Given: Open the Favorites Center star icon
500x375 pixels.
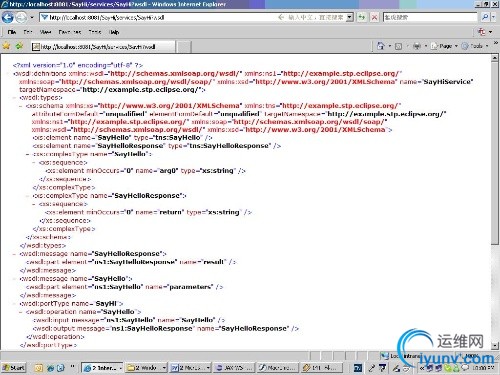Looking at the screenshot, I should [x=6, y=46].
